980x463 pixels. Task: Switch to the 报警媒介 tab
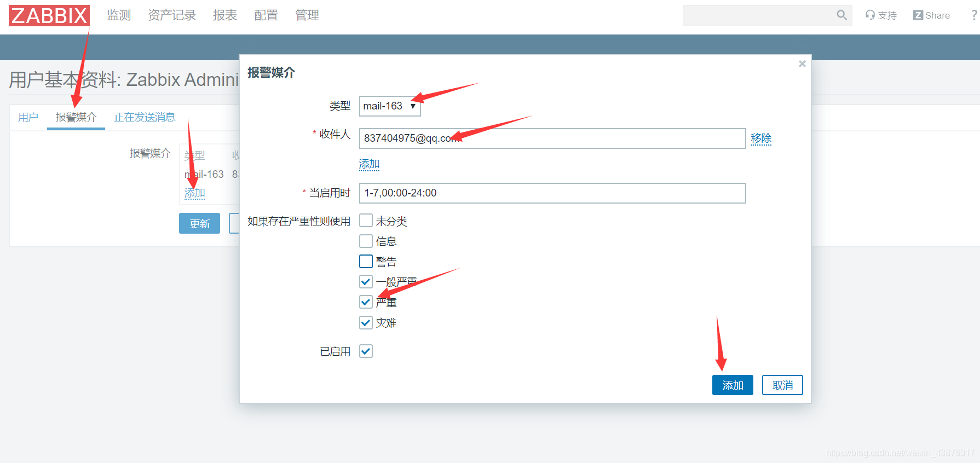tap(76, 117)
